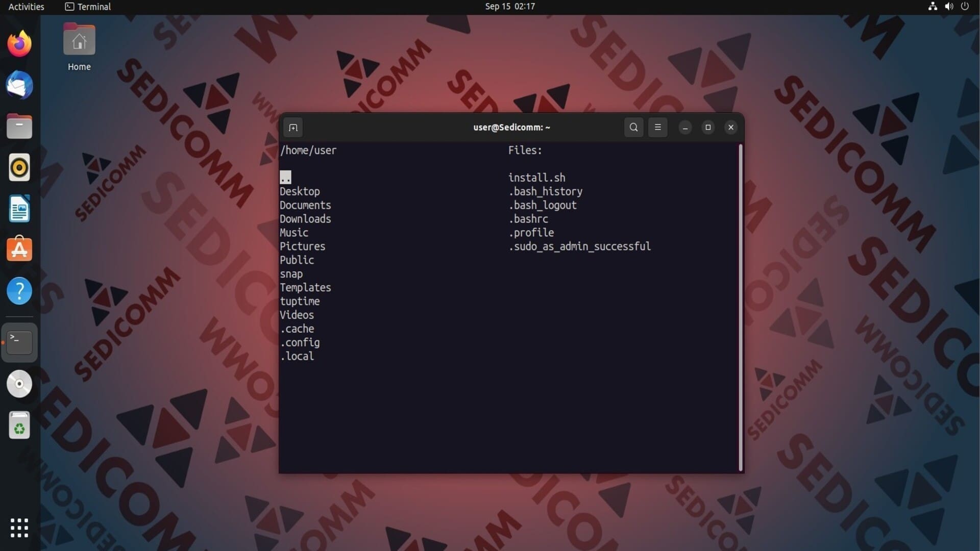The width and height of the screenshot is (980, 551).
Task: Open Ubuntu Software store icon
Action: pyautogui.click(x=19, y=249)
